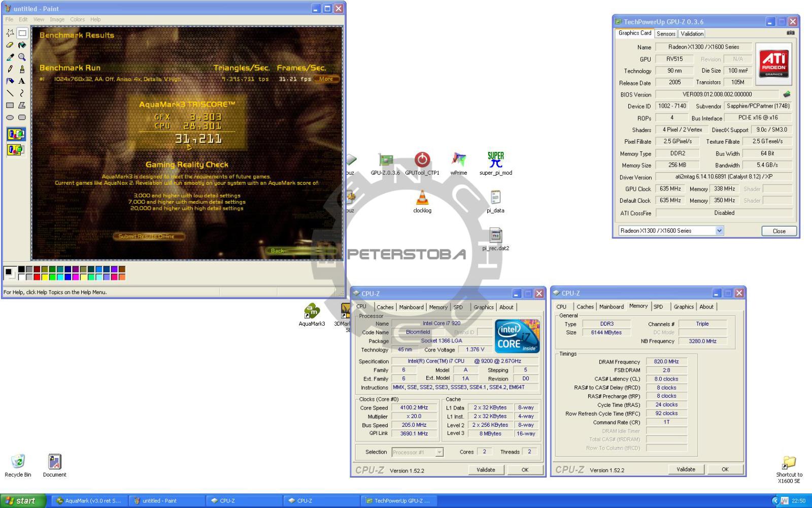Viewport: 812px width, 508px height.
Task: Select the Curve tool in Paint
Action: 22,93
